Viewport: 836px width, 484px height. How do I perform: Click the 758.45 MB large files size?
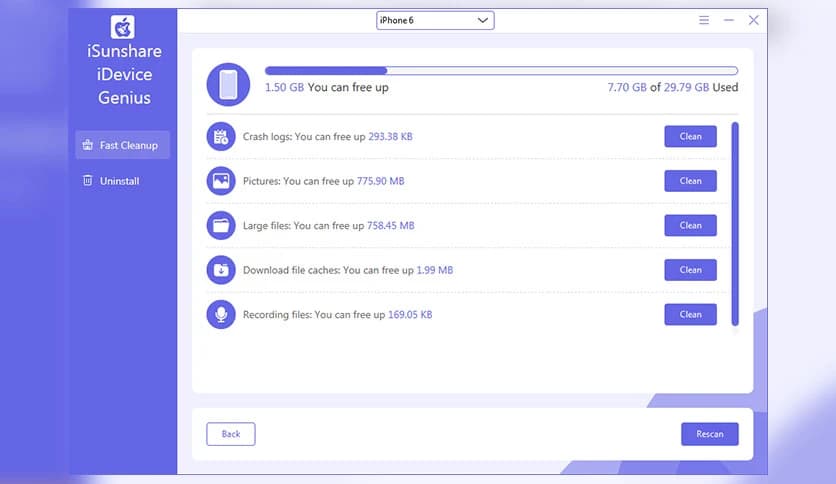[391, 225]
